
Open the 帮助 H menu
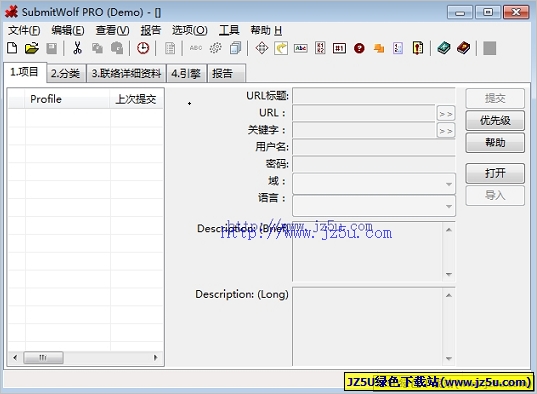pyautogui.click(x=266, y=30)
